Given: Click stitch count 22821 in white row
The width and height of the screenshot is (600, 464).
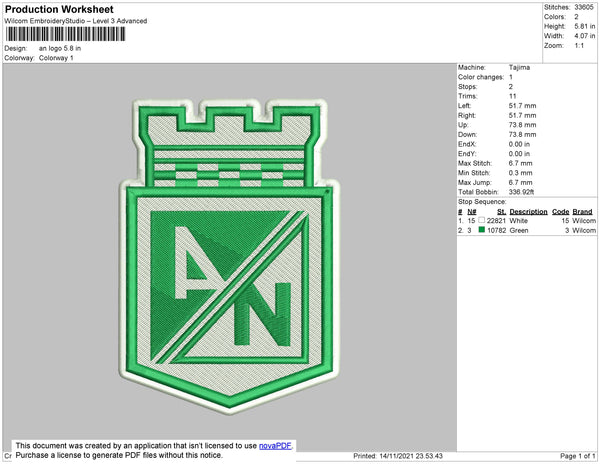Looking at the screenshot, I should point(496,221).
